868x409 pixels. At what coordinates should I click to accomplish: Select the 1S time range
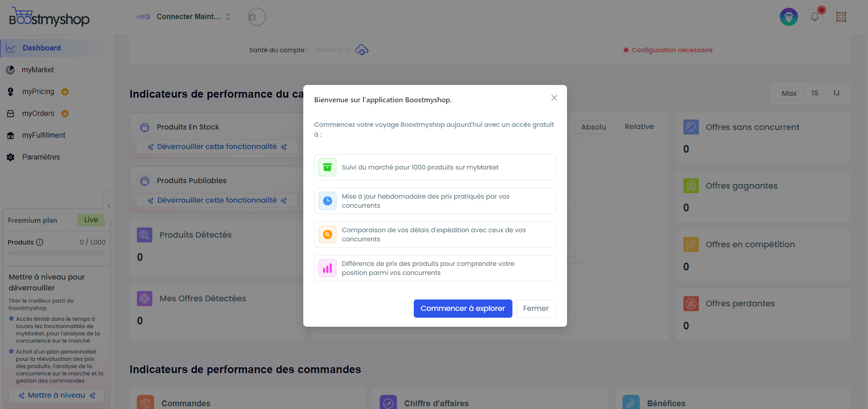pos(815,93)
